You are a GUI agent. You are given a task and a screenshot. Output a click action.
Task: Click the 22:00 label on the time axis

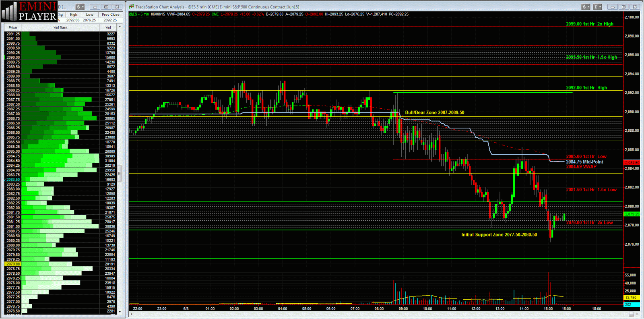(x=138, y=309)
